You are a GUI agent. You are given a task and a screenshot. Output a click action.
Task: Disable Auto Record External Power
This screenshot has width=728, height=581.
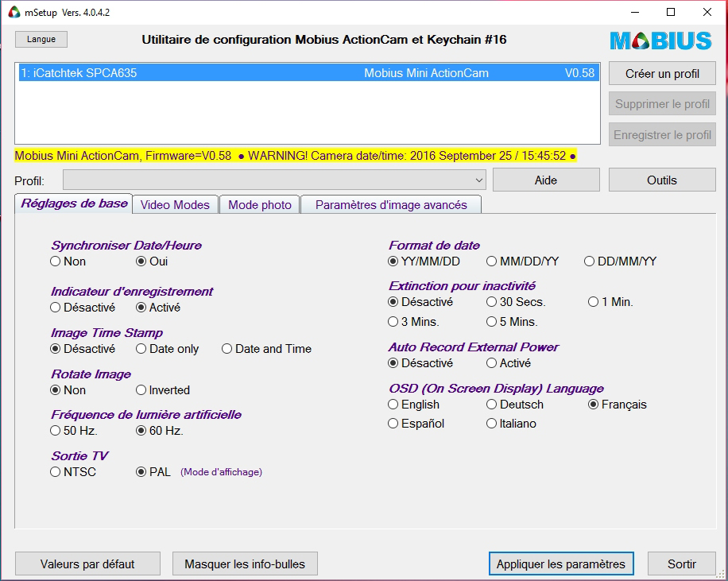420,363
